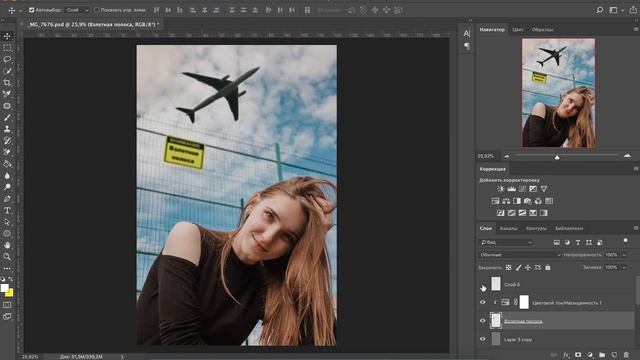Viewport: 640px width, 360px height.
Task: Open the tool preset picker arrow
Action: click(20, 10)
